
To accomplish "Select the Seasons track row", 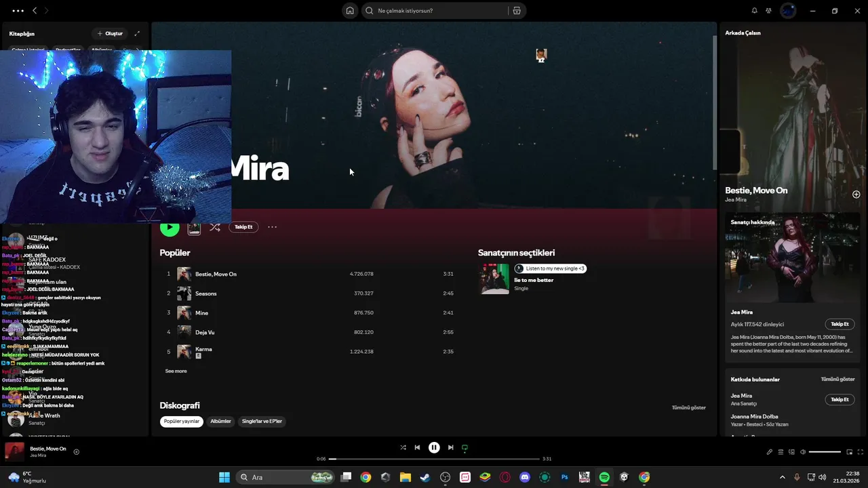I will 311,293.
